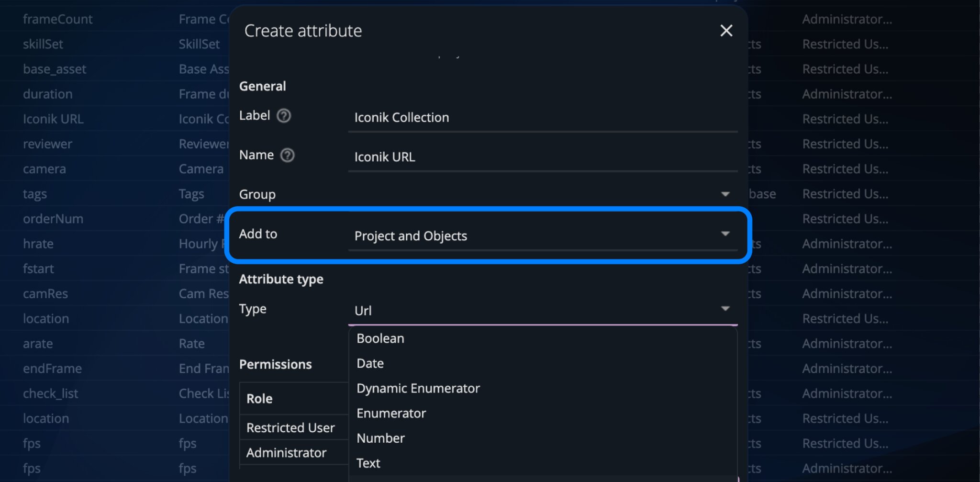The width and height of the screenshot is (980, 482).
Task: Edit the Label field Iconik Collection
Action: pyautogui.click(x=543, y=118)
